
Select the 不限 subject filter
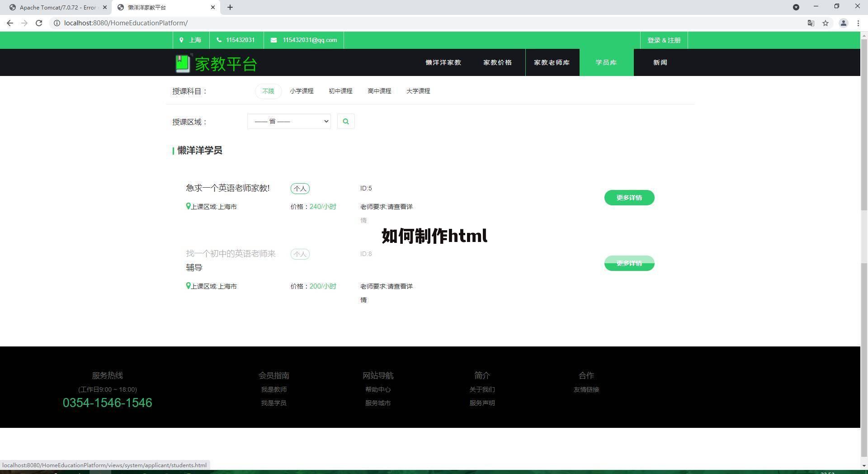point(268,91)
